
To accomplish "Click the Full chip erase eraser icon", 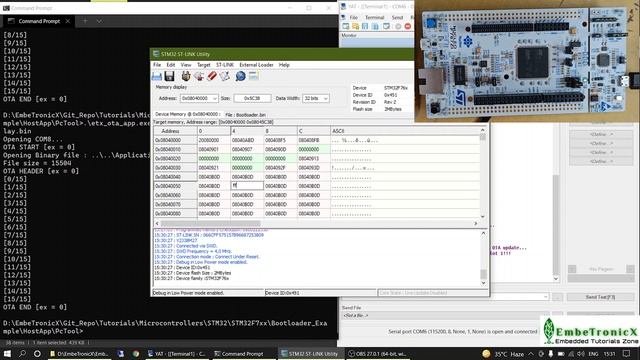I will click(x=211, y=76).
